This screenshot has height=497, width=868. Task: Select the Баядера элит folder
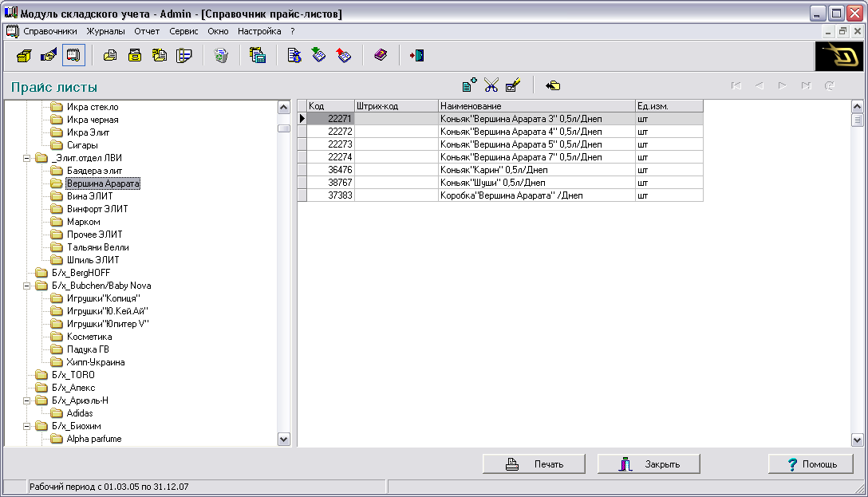95,171
